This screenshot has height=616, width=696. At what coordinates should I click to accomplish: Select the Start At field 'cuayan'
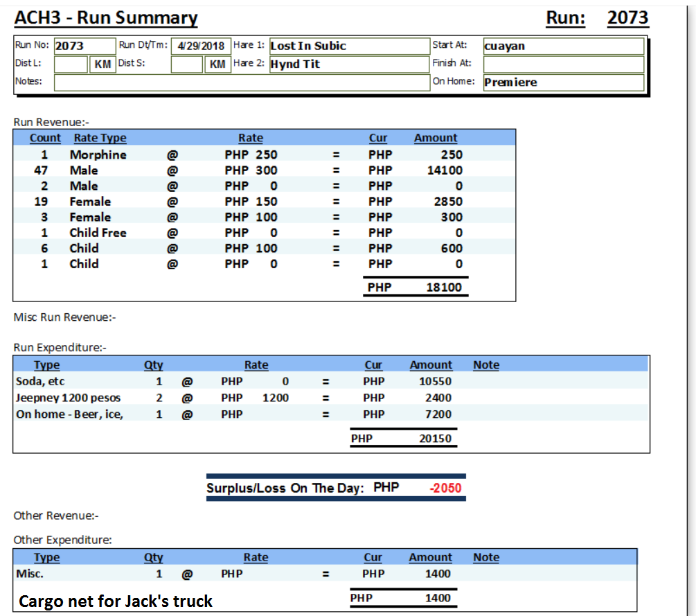click(x=562, y=46)
